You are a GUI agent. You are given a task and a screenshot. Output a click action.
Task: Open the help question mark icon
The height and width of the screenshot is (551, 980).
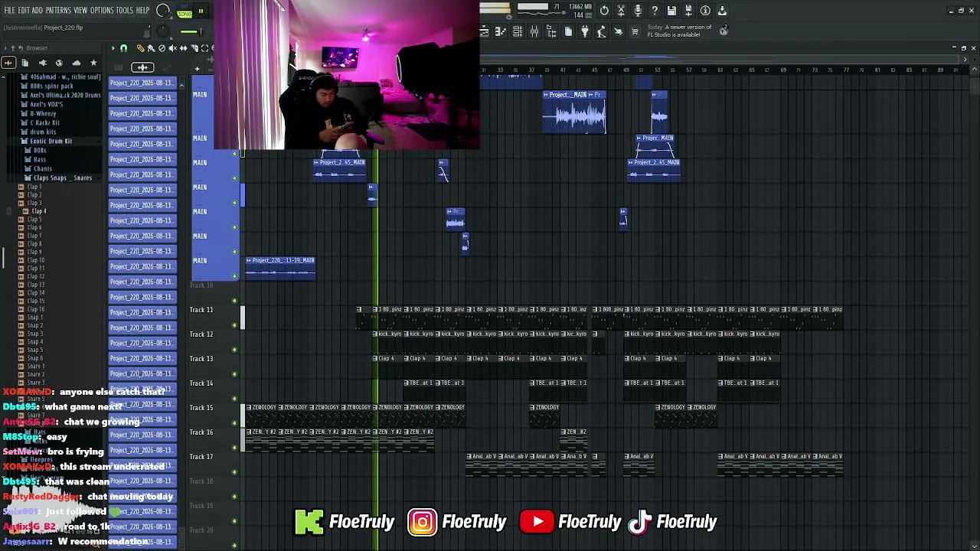coord(655,11)
